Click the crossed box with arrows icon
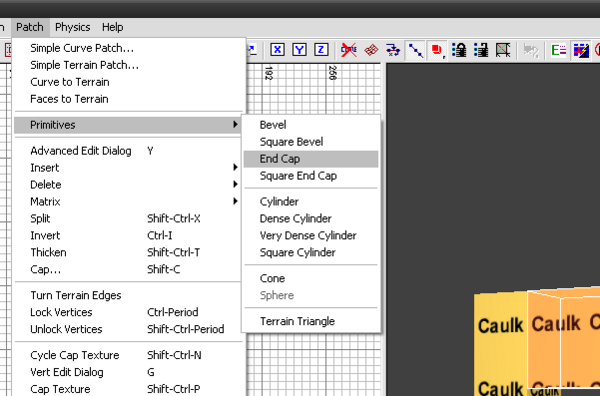This screenshot has width=600, height=396. coord(503,50)
